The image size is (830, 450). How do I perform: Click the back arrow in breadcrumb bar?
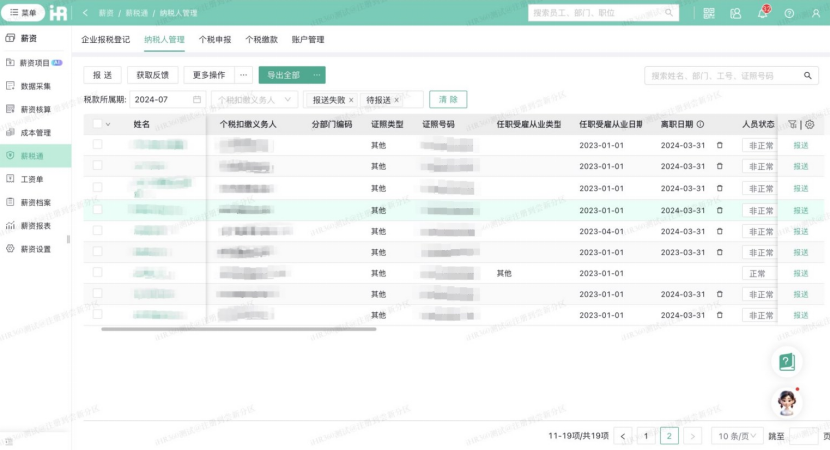click(85, 13)
